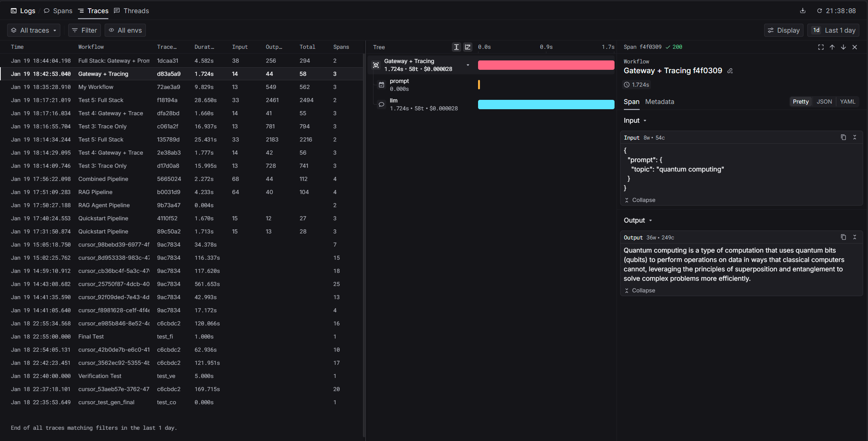Open span panel in fullscreen
The width and height of the screenshot is (868, 441).
pos(821,47)
